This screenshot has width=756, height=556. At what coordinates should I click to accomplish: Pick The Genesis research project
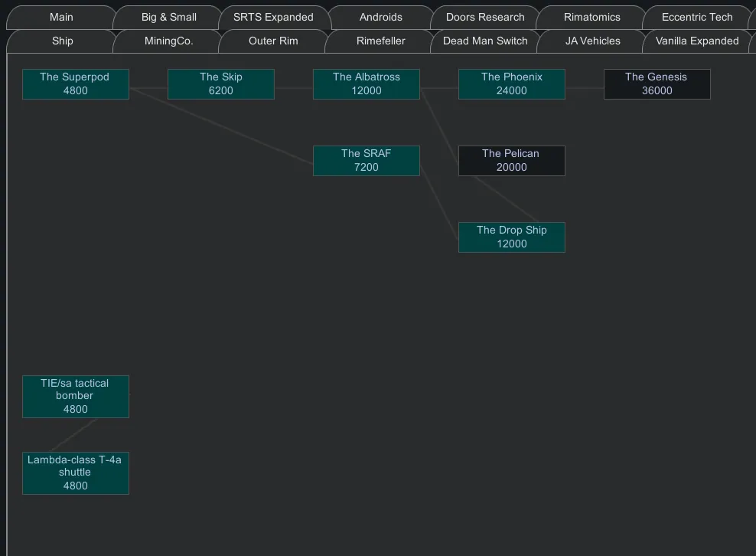657,84
